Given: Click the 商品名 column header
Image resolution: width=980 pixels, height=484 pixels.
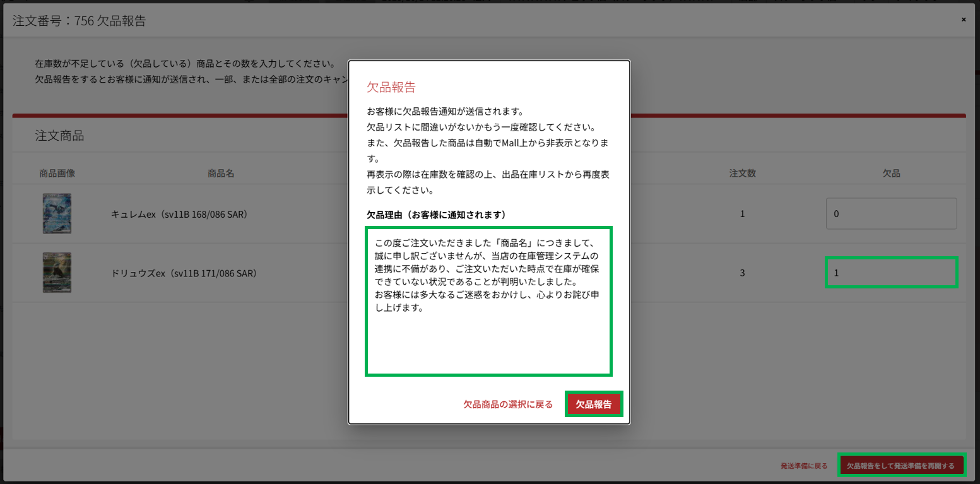Looking at the screenshot, I should pos(221,174).
